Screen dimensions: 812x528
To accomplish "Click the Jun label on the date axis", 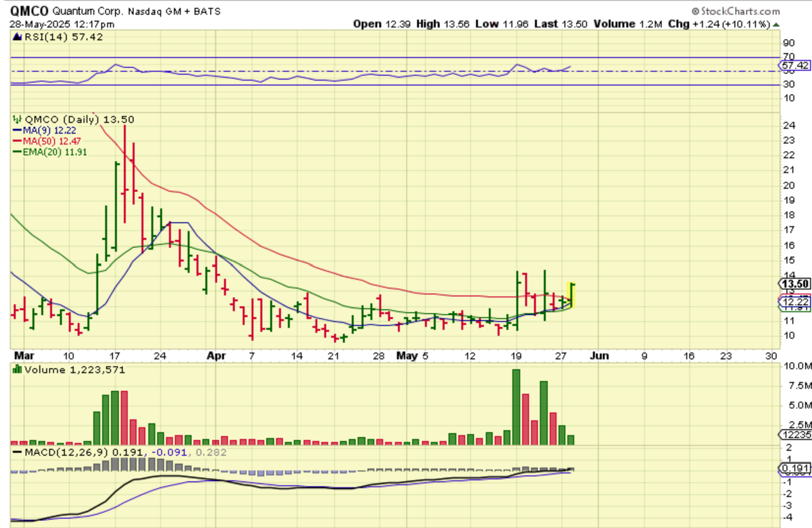I will tap(599, 355).
